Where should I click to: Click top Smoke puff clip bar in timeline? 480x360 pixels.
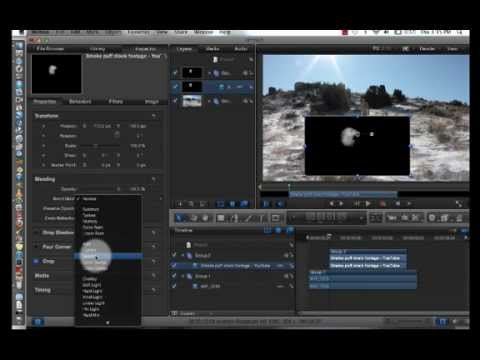[x=368, y=258]
